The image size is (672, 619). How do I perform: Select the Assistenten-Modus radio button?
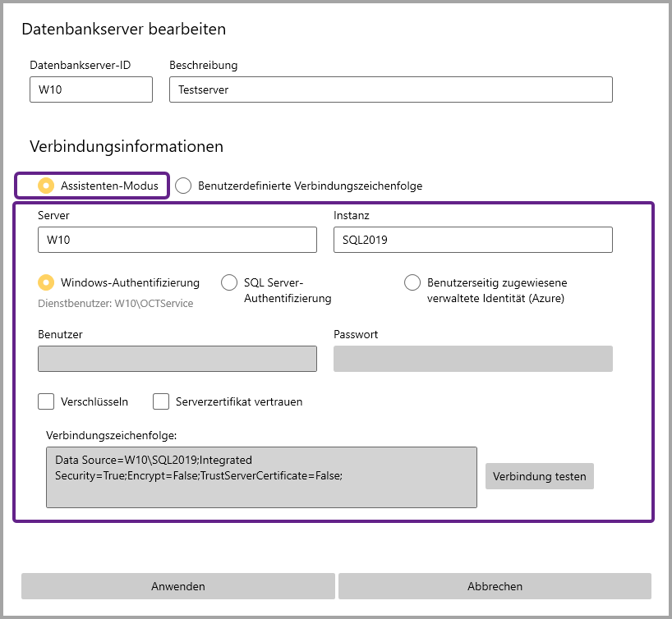pyautogui.click(x=47, y=186)
